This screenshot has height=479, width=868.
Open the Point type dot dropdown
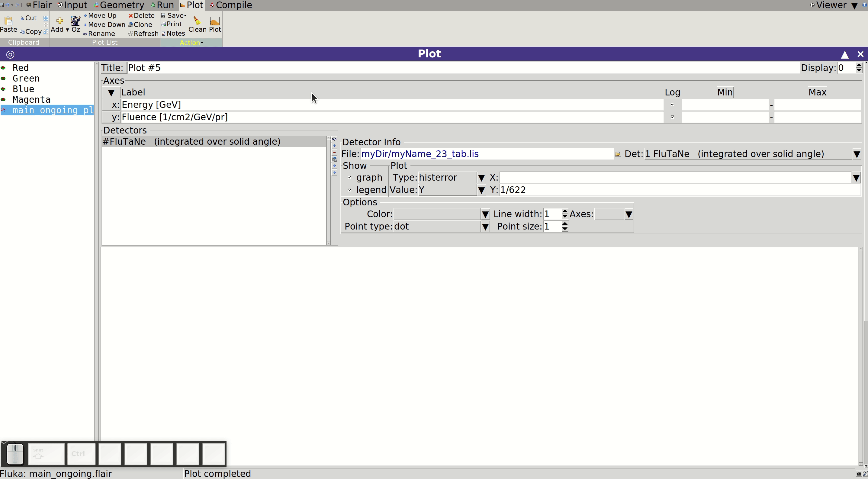[485, 227]
